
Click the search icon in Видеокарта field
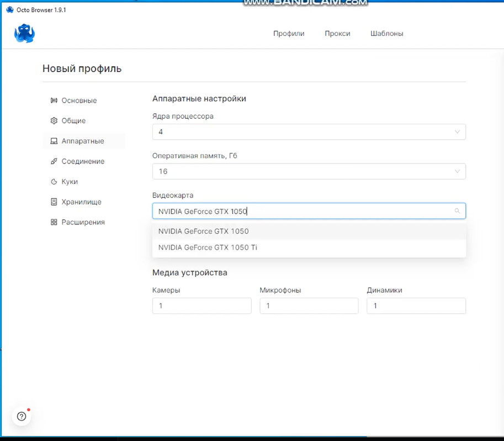[x=457, y=211]
